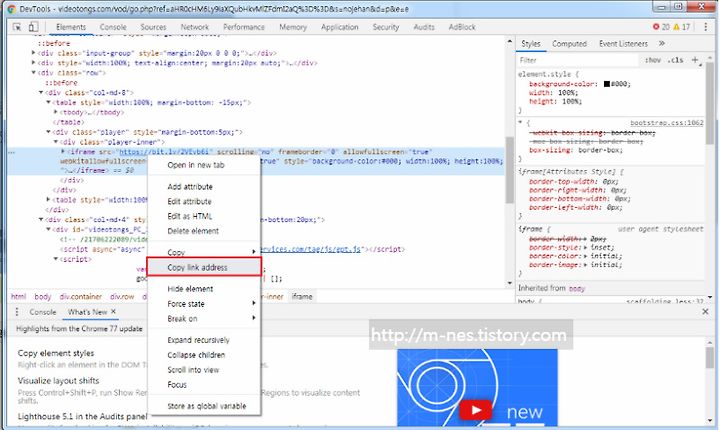Toggle the device toolbar icon
Screen dimensions: 720x430
tap(33, 27)
